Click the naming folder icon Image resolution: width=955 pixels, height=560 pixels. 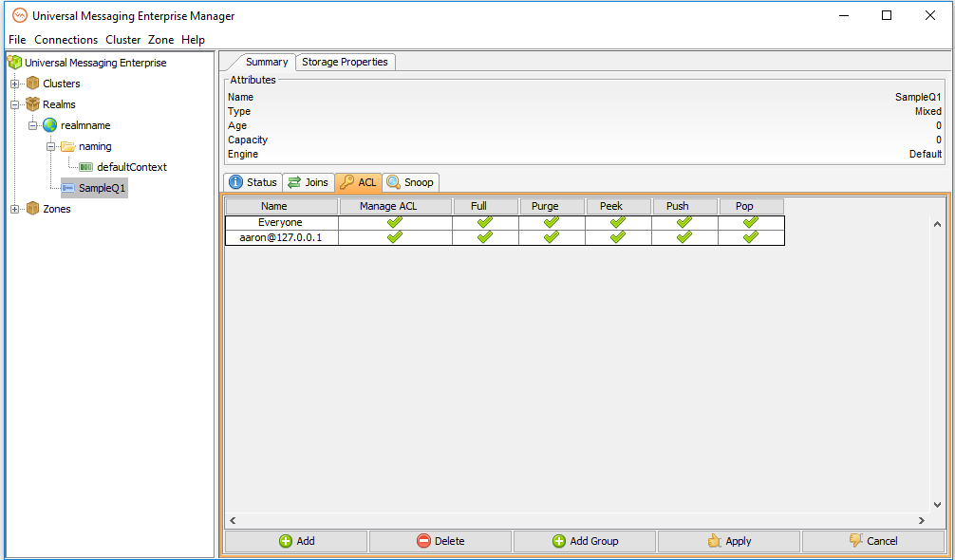coord(68,146)
